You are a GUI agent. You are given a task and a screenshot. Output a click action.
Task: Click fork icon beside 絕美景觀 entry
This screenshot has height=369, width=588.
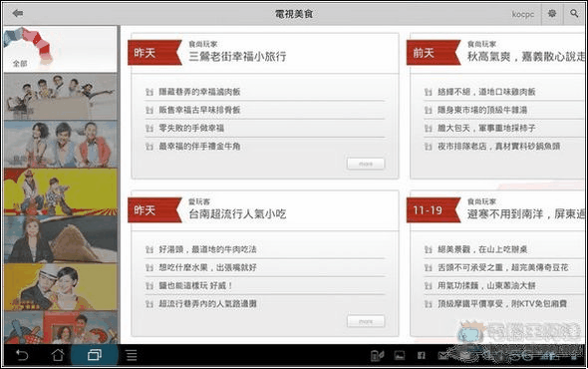coord(429,249)
